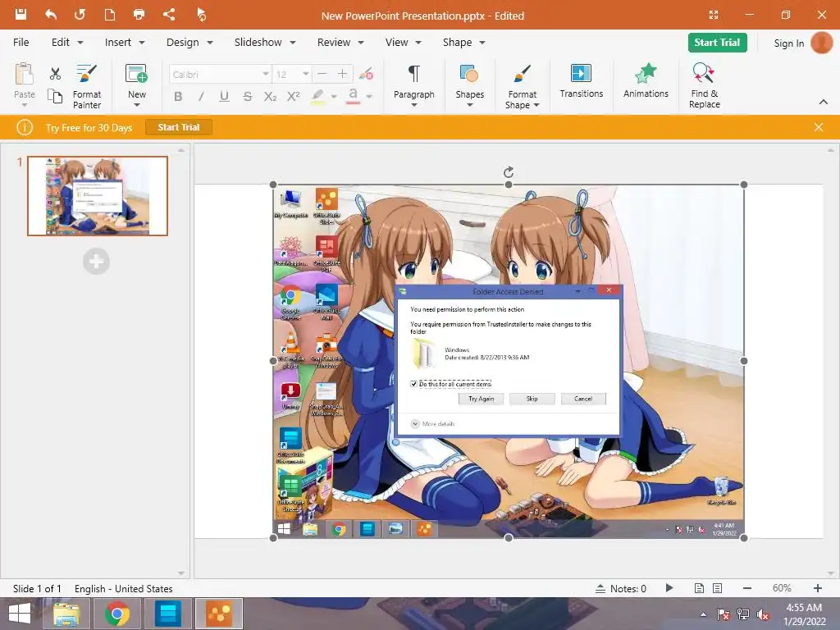
Task: Open Find & Replace
Action: point(704,85)
